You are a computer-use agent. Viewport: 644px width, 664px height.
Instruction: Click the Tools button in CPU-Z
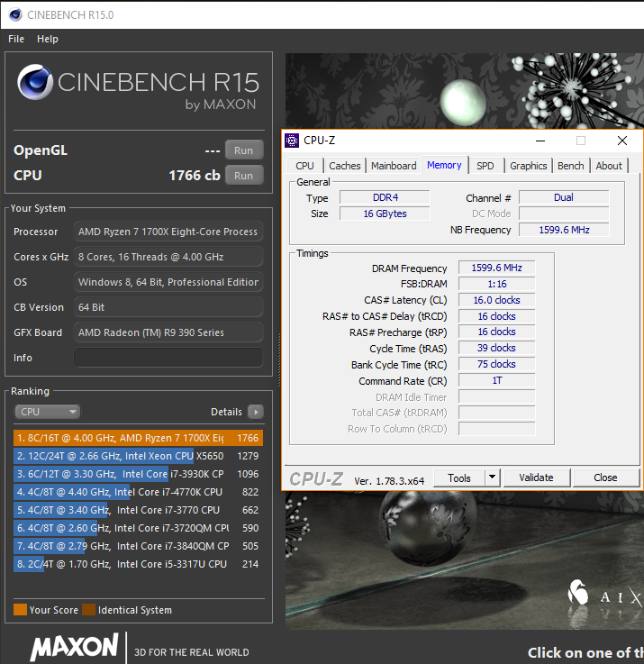click(459, 478)
